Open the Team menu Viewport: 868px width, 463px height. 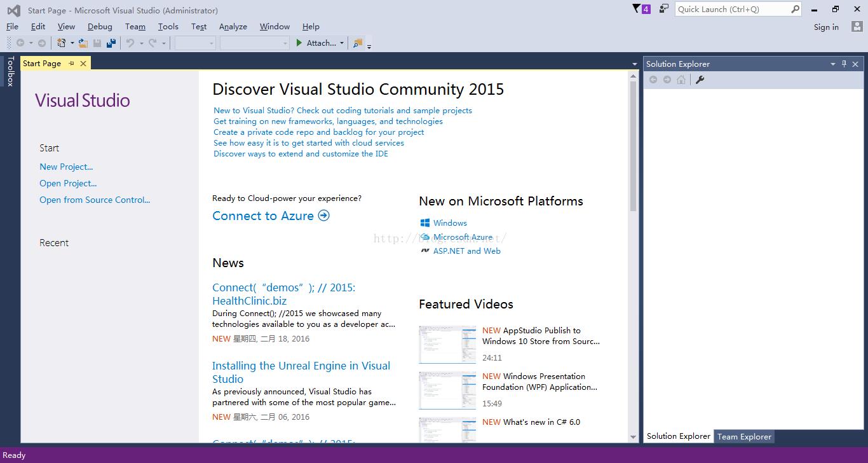coord(135,27)
